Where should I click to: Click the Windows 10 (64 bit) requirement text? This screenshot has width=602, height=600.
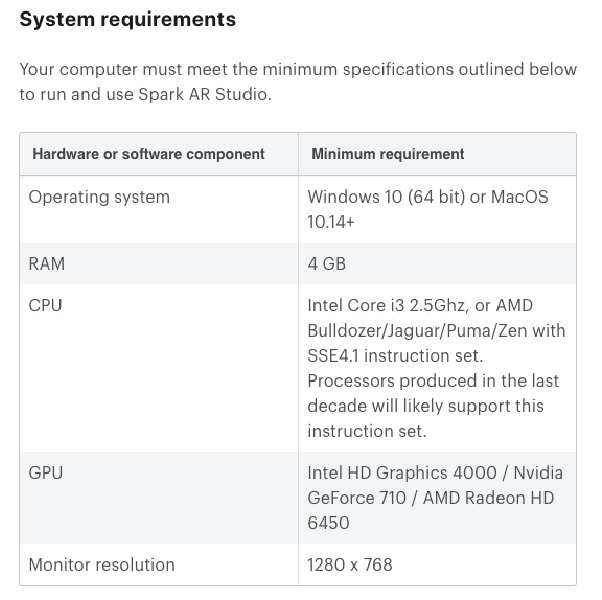[x=385, y=197]
